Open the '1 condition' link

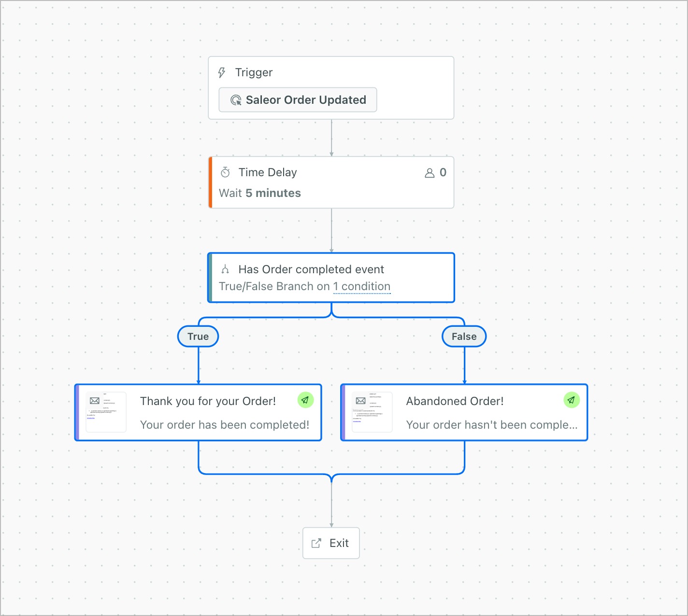point(361,287)
